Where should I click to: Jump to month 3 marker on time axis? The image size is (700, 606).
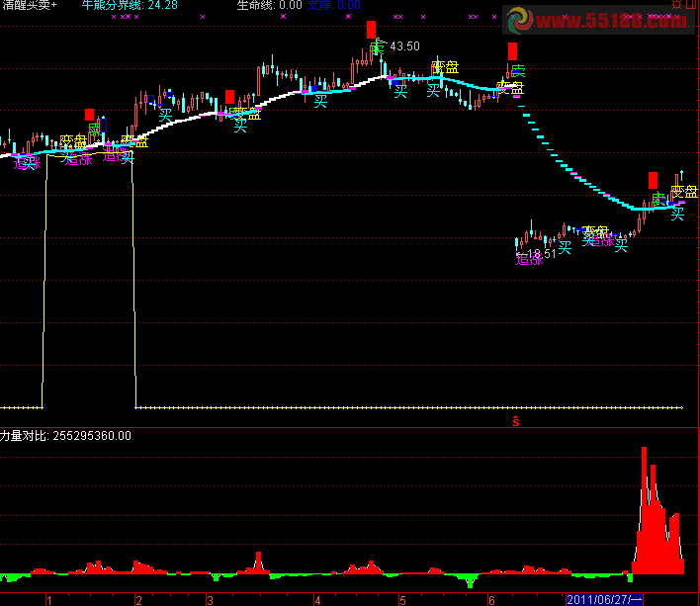(x=210, y=601)
